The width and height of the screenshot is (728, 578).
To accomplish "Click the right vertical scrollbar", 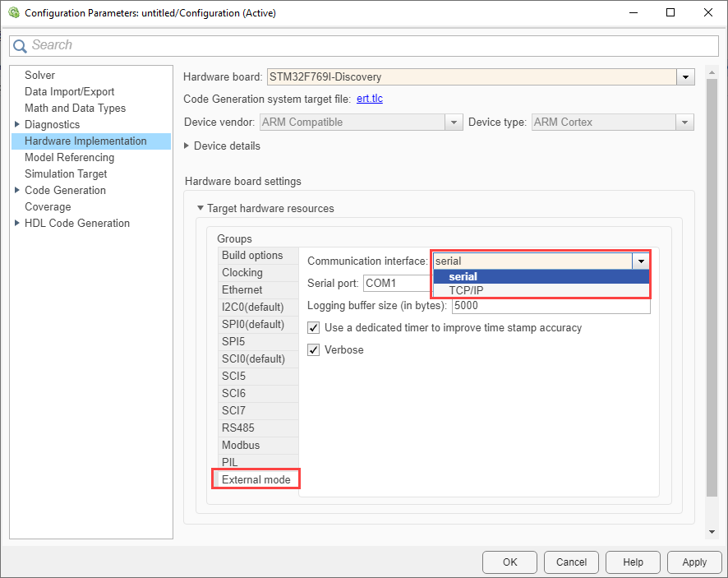I will tap(712, 288).
